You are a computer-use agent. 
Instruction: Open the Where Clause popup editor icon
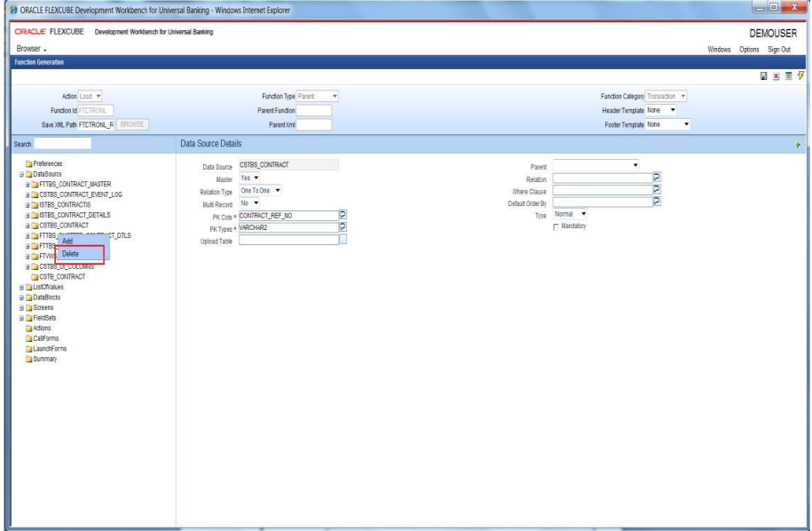point(657,189)
